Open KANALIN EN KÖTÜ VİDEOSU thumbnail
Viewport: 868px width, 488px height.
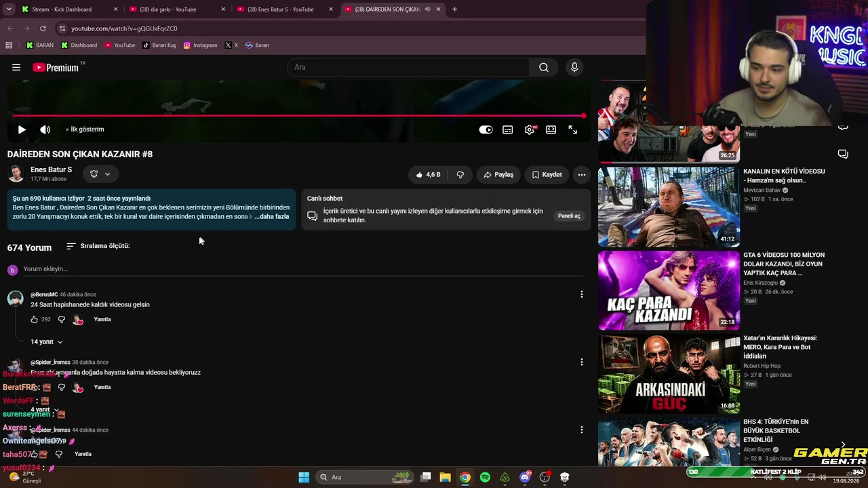[x=669, y=207]
